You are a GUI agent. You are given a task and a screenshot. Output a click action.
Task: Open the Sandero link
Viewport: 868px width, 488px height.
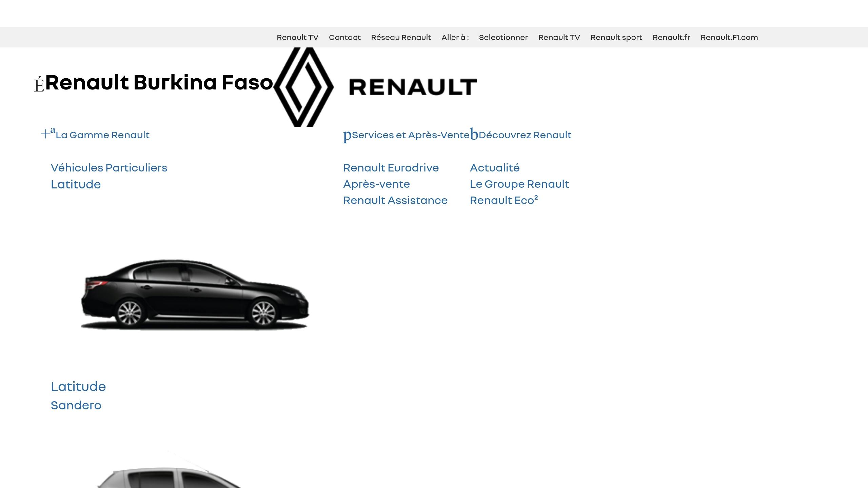click(76, 405)
